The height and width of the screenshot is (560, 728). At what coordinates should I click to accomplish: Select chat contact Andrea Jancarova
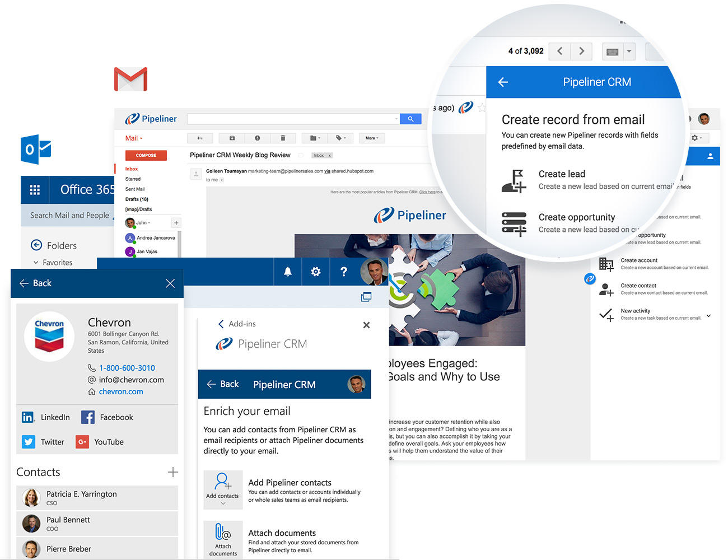[x=150, y=238]
